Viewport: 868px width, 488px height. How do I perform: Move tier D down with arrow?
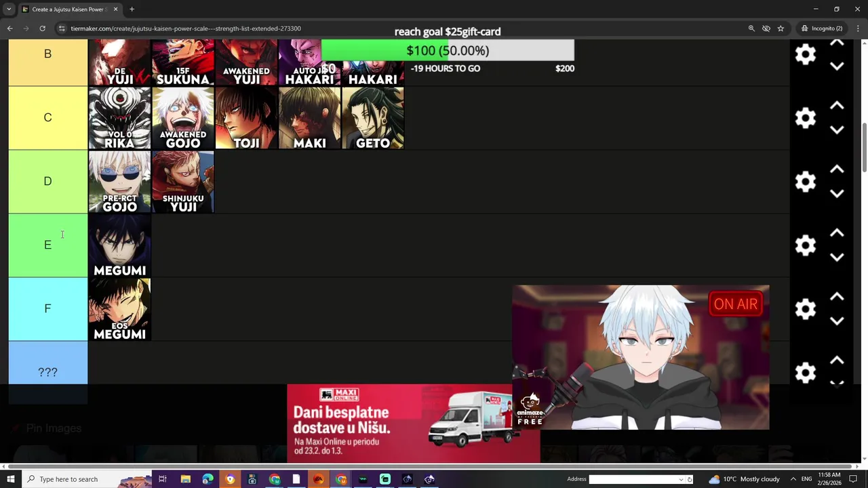837,194
